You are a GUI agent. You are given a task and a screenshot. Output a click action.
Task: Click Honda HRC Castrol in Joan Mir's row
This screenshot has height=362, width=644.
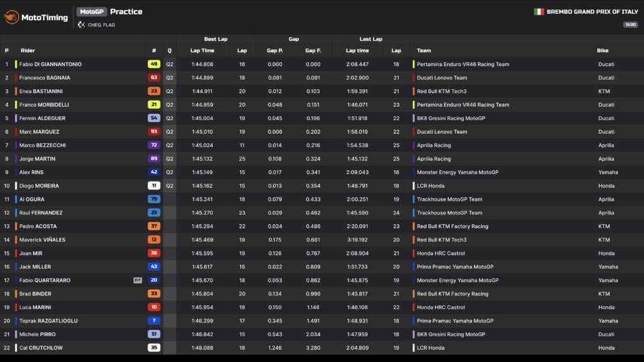tap(441, 253)
